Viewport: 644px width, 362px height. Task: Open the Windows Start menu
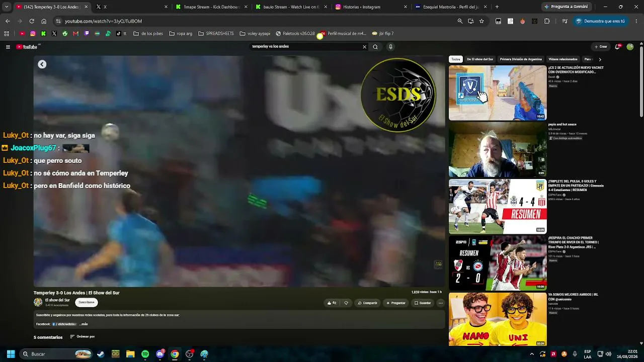[11, 354]
